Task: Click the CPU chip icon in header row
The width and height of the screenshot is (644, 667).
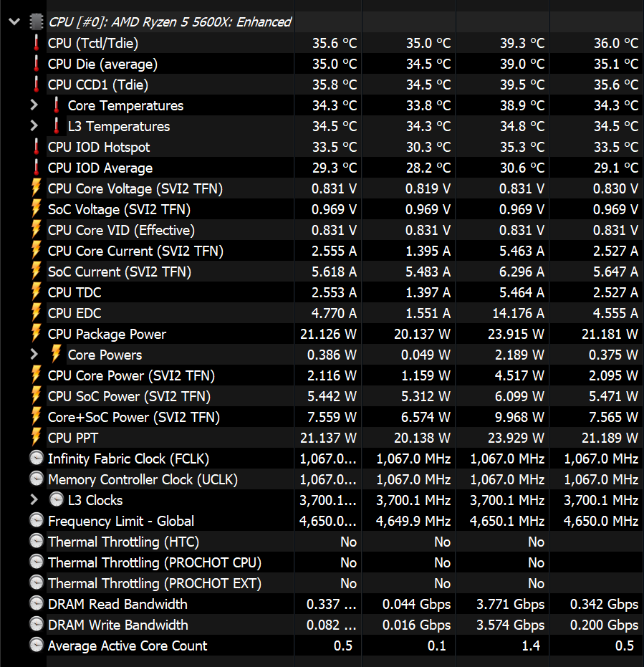Action: (37, 21)
